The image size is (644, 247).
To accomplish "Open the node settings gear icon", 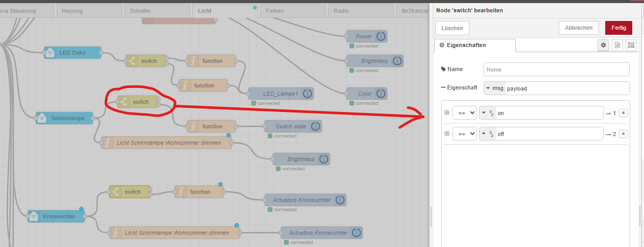I will point(603,46).
